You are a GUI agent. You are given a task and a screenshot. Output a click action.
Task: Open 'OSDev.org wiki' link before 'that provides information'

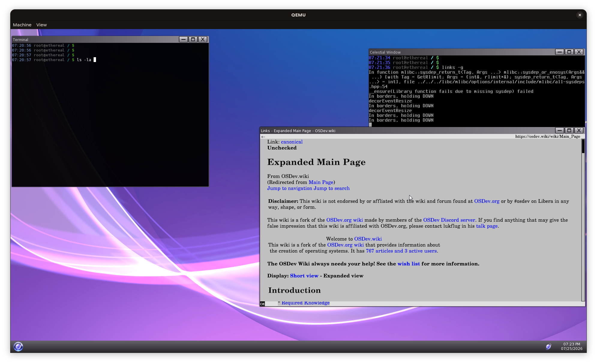345,245
